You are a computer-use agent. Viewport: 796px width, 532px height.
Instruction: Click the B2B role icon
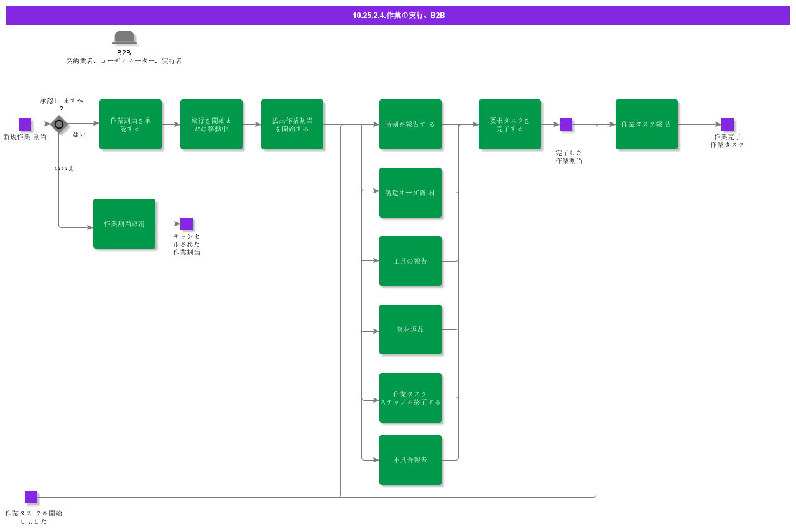124,37
